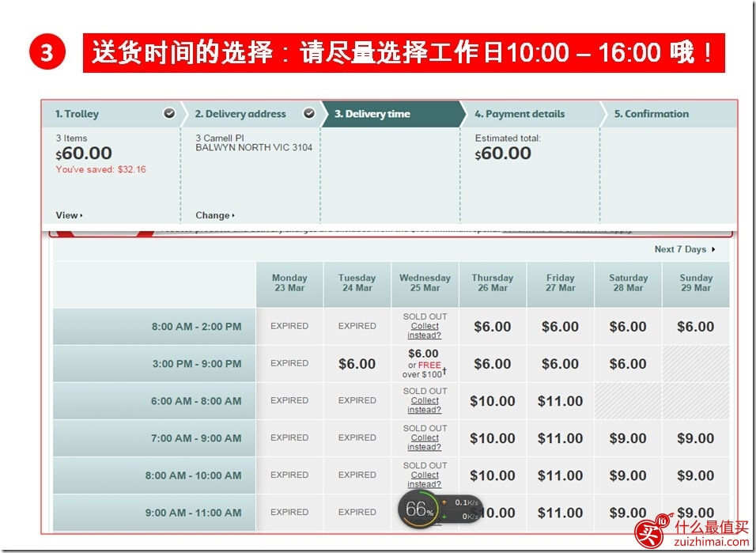Viewport: 756px width, 553px height.
Task: Choose Sunday 8:00 AM - 2:00 PM $6.00 slot
Action: coord(696,327)
